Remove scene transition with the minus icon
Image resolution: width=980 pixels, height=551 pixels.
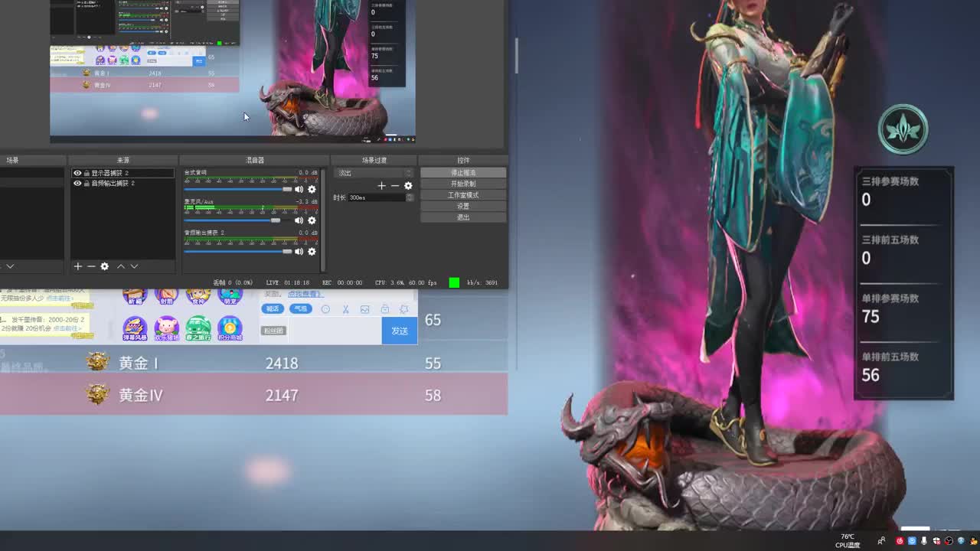click(395, 186)
